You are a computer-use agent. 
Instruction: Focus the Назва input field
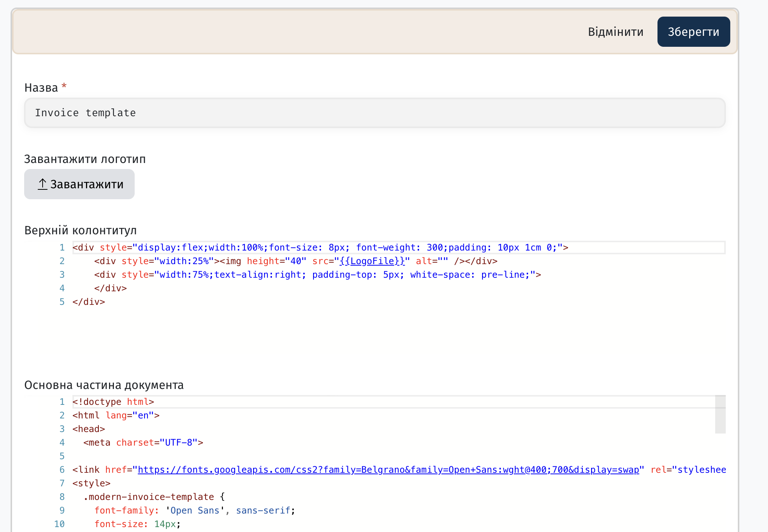click(375, 113)
